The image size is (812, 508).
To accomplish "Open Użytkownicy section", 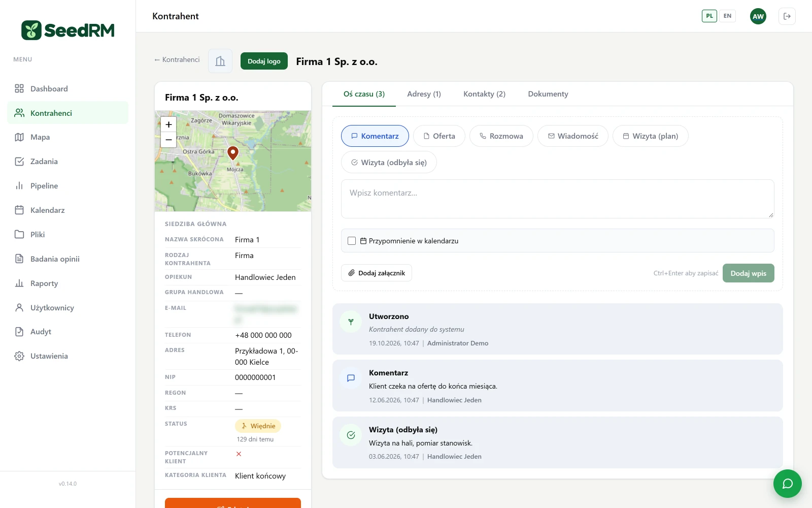I will (x=67, y=308).
